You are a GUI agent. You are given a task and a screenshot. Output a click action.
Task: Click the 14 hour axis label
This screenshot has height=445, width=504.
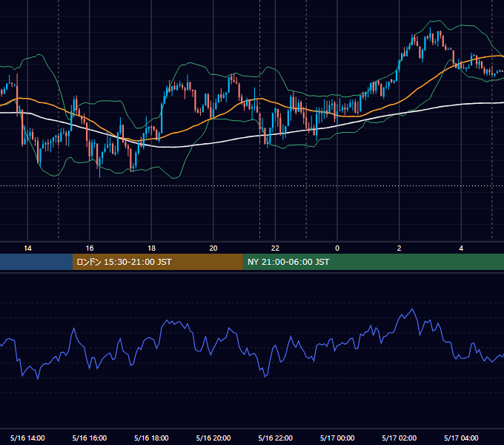pyautogui.click(x=27, y=248)
